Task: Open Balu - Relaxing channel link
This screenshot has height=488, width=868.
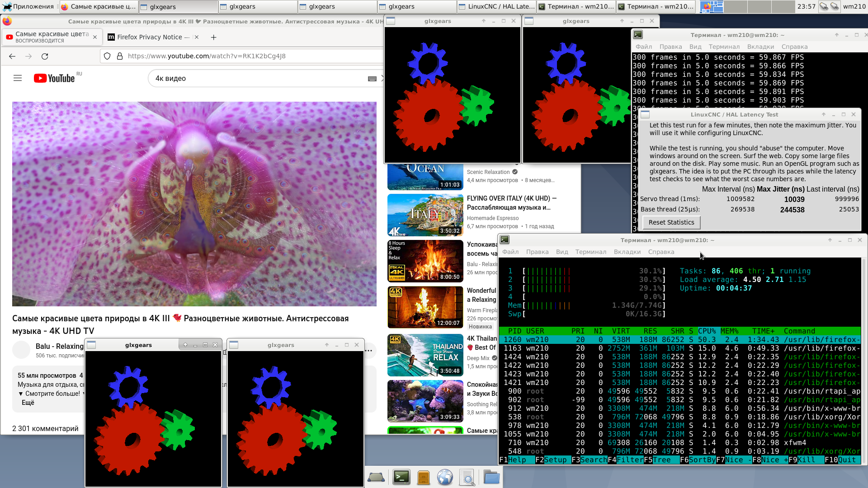Action: pos(59,347)
